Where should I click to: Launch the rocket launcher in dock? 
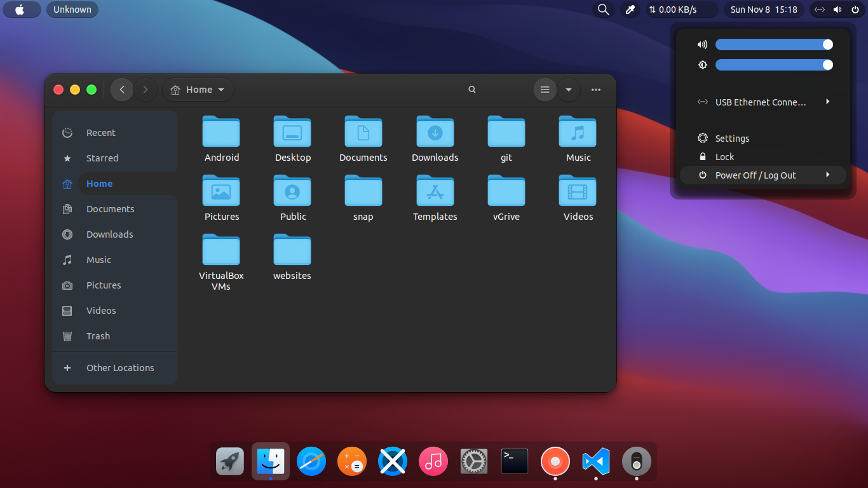coord(230,461)
